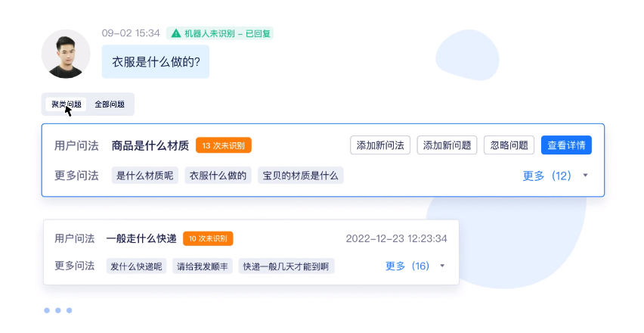Click the user avatar photo
The width and height of the screenshot is (644, 333).
(x=66, y=54)
